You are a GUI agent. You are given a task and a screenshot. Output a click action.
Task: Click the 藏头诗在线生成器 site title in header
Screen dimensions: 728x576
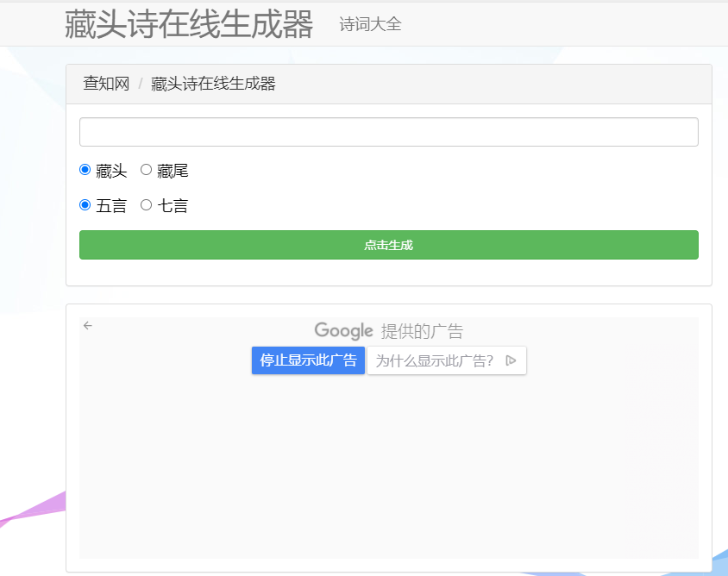tap(188, 24)
